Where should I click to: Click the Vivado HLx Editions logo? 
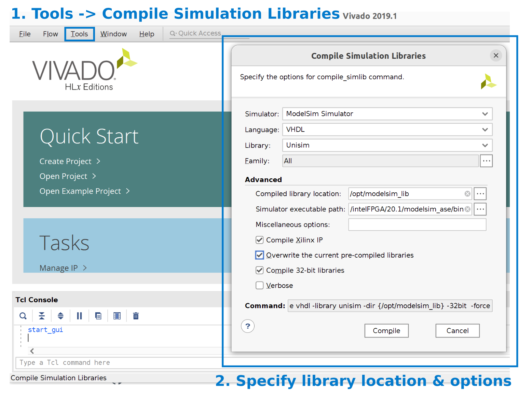[x=84, y=70]
